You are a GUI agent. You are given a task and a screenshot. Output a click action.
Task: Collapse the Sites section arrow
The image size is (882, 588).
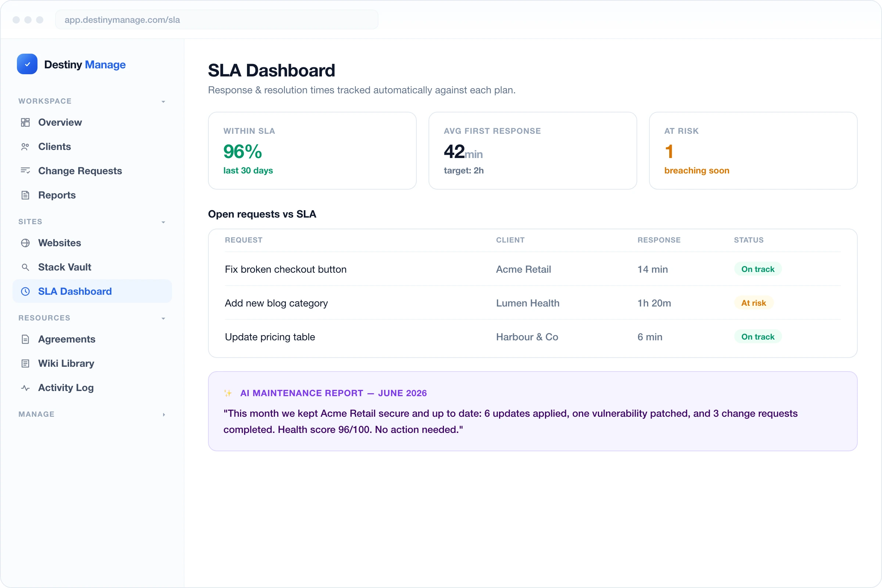(164, 222)
